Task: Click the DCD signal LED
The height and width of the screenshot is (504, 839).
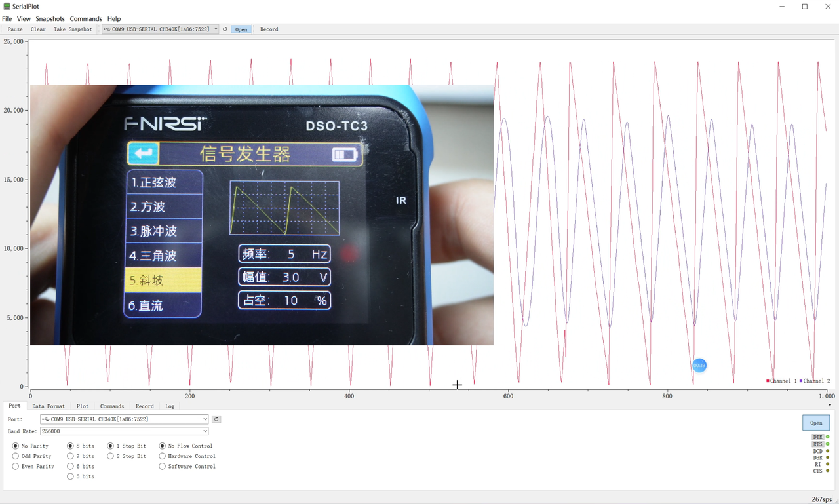Action: [828, 451]
